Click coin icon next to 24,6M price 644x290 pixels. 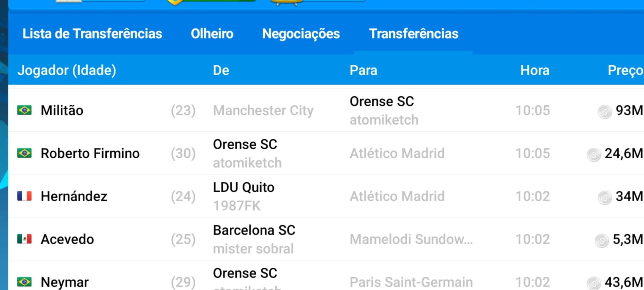tap(593, 155)
